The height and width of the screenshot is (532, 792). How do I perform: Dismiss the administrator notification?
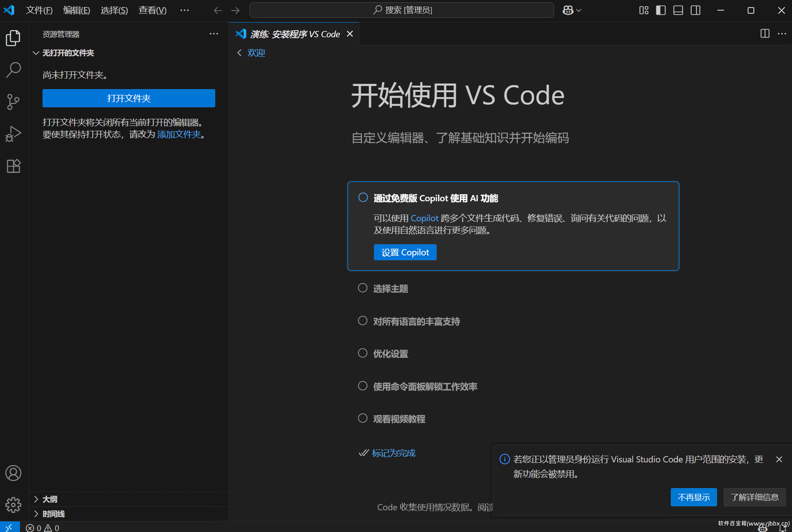coord(779,459)
